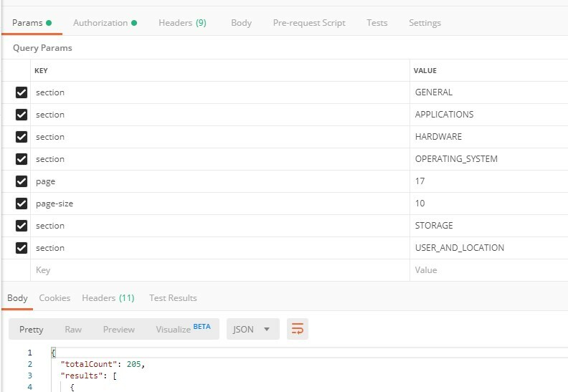The height and width of the screenshot is (392, 568).
Task: Click the section key in GENERAL row
Action: [220, 92]
